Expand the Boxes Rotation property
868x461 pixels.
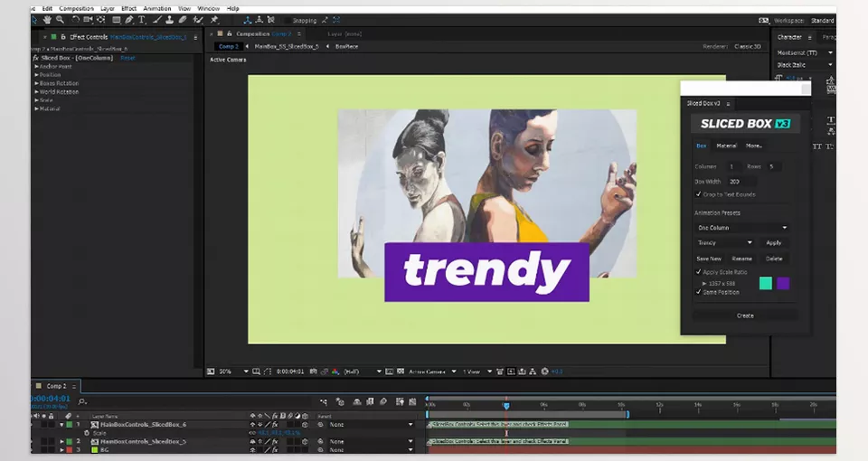pyautogui.click(x=37, y=83)
